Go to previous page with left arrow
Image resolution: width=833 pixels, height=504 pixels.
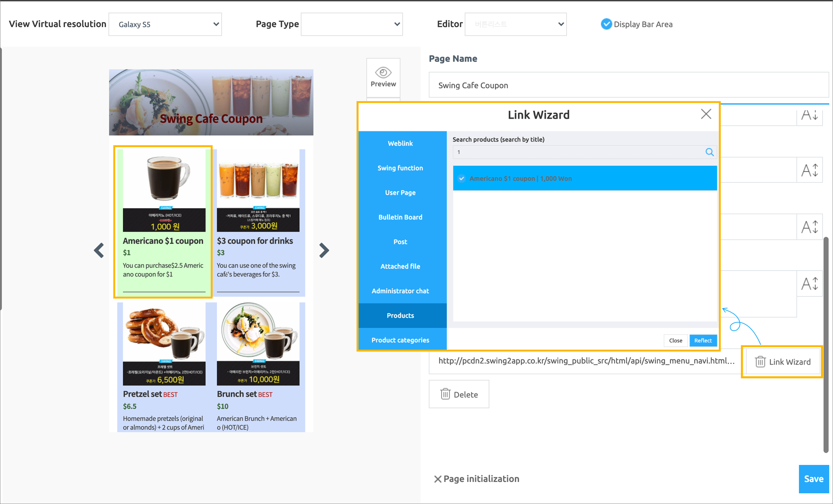99,250
